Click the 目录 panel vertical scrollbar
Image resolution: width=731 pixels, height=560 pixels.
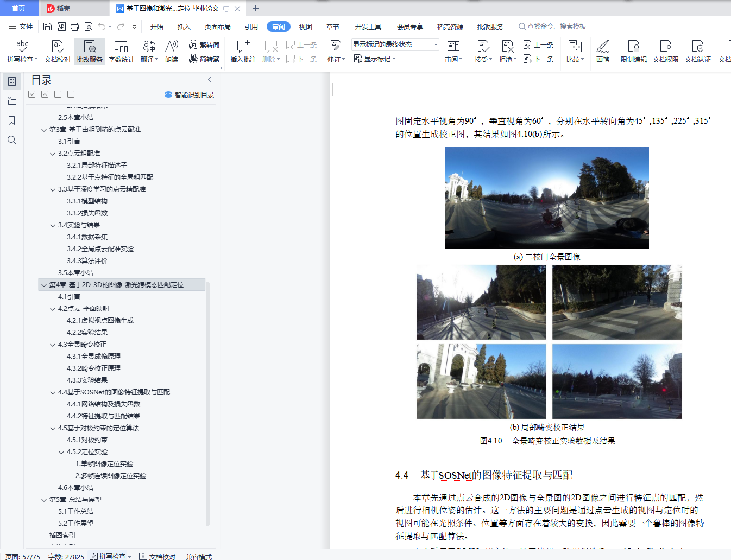click(207, 404)
